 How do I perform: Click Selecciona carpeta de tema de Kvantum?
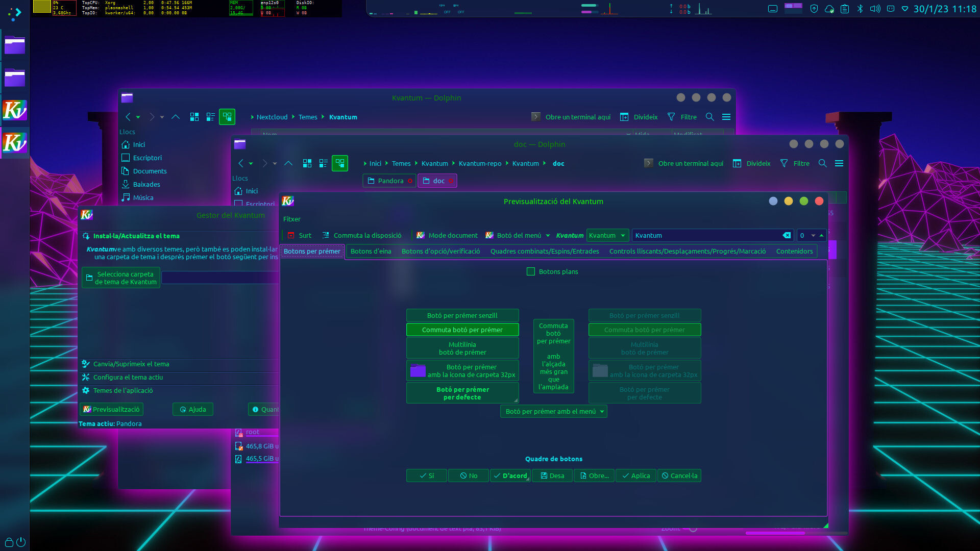pyautogui.click(x=121, y=278)
